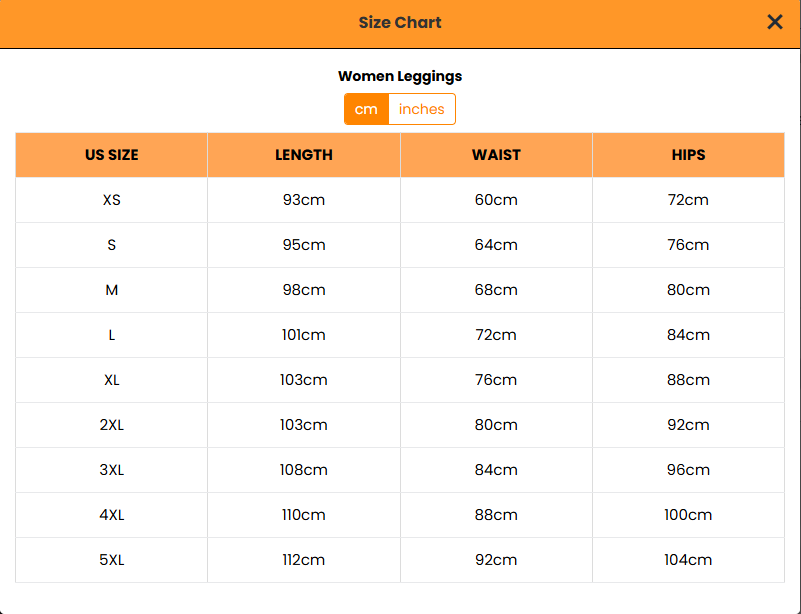Select the 5XL size row label
Screen dimensions: 801x614
click(x=112, y=560)
